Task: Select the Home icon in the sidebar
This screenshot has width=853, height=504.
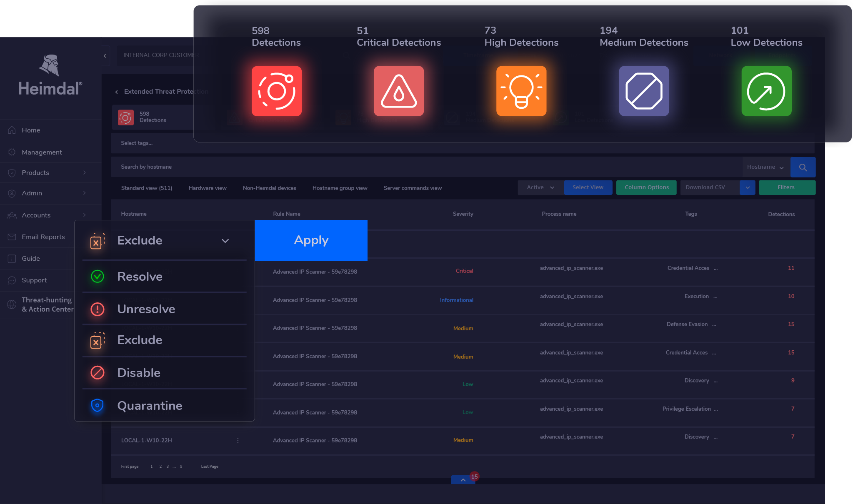Action: coord(12,130)
